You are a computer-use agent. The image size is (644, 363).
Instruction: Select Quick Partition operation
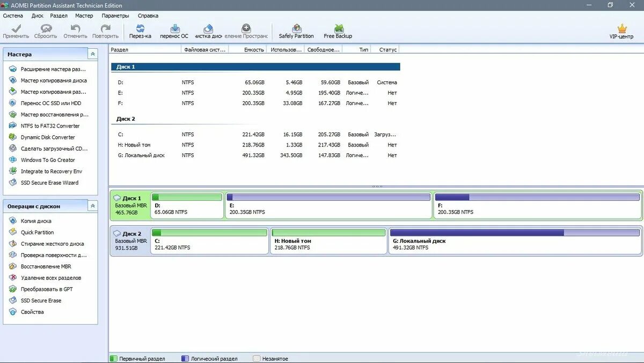[31, 232]
